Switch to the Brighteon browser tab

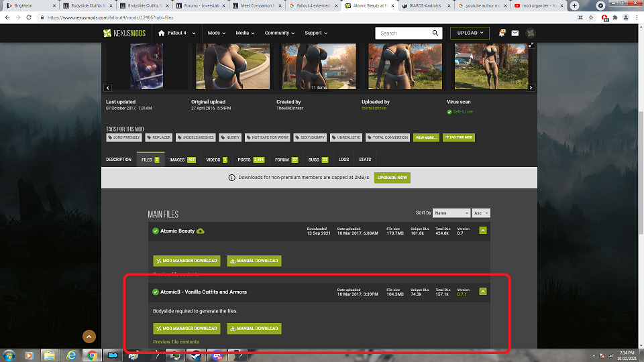click(x=29, y=6)
